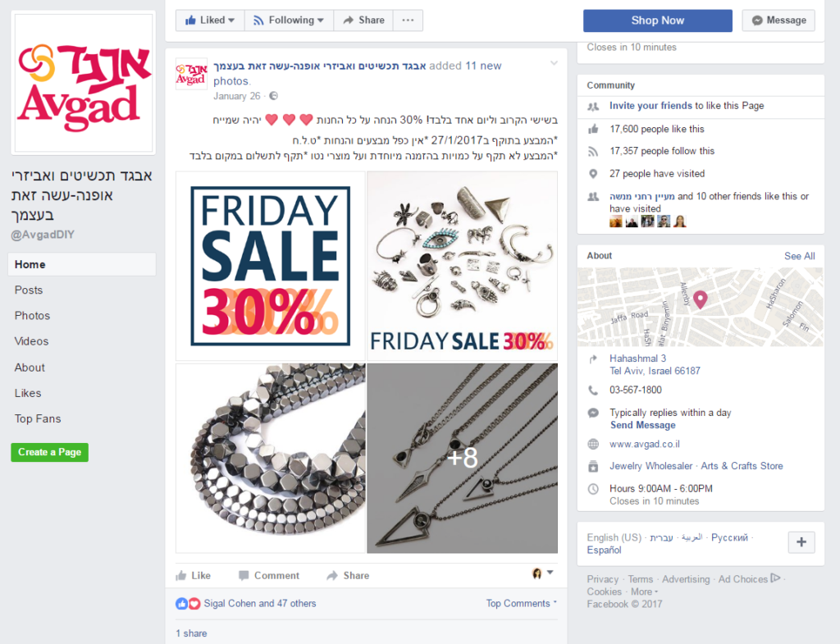
Task: Open the comment-as profile picture selector dropdown
Action: 542,573
